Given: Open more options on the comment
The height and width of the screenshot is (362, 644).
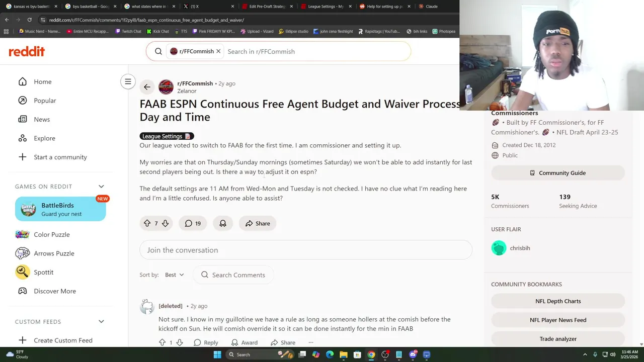Looking at the screenshot, I should pyautogui.click(x=311, y=342).
